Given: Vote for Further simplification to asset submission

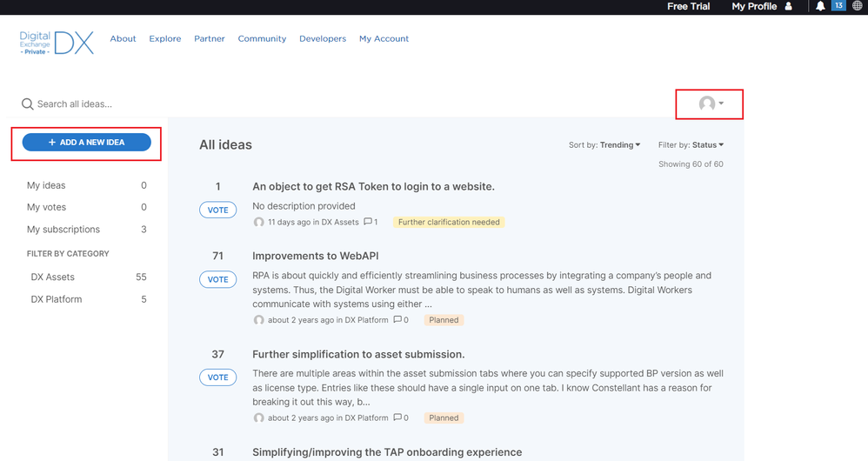Looking at the screenshot, I should pos(217,377).
